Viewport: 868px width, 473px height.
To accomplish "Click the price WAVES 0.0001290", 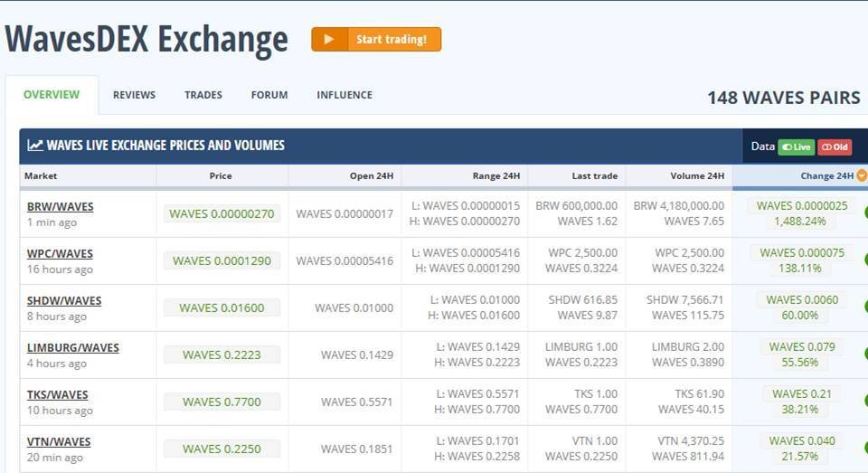I will pos(222,260).
